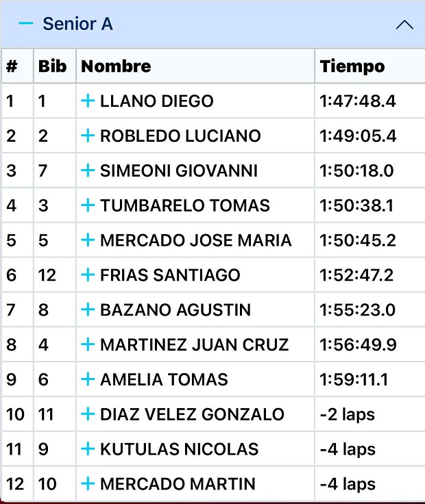
Task: Expand LLANO DIEGO row with plus icon
Action: pyautogui.click(x=88, y=101)
